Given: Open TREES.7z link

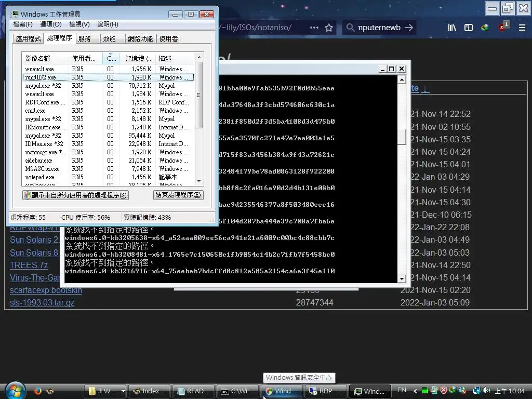Looking at the screenshot, I should pos(29,265).
